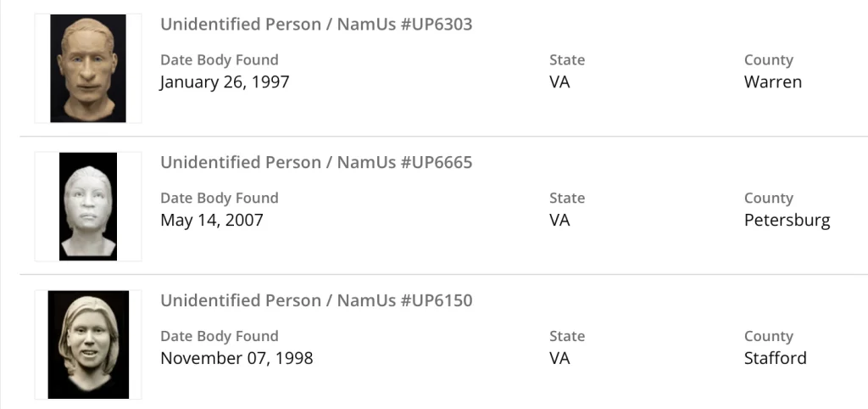This screenshot has width=868, height=409.
Task: Click the date January 26, 1997
Action: (225, 82)
